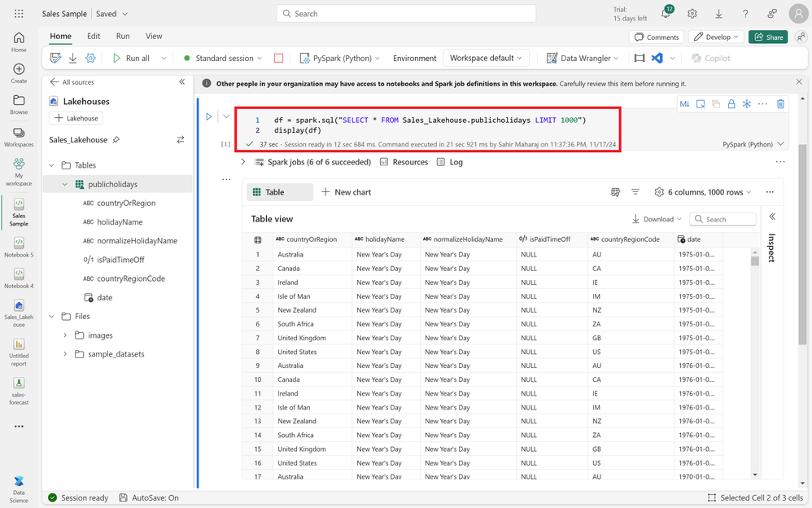Viewport: 812px width, 508px height.
Task: Expand the images folder
Action: (65, 335)
